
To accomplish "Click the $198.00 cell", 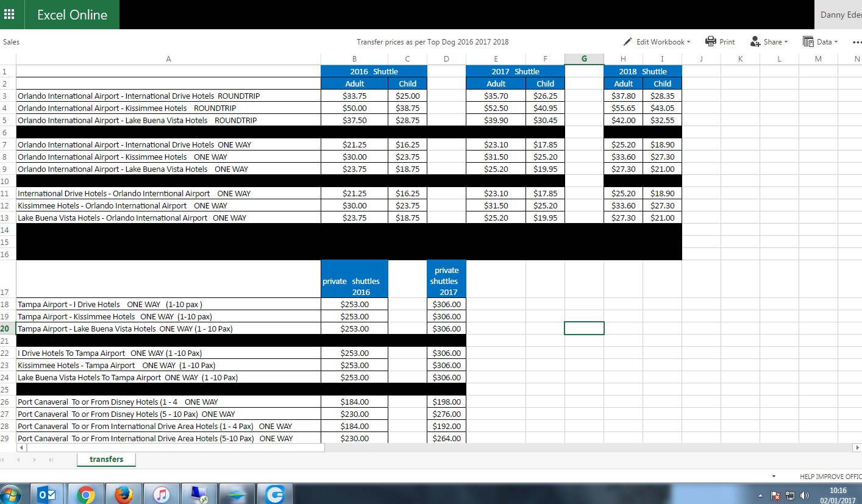I will [x=446, y=402].
